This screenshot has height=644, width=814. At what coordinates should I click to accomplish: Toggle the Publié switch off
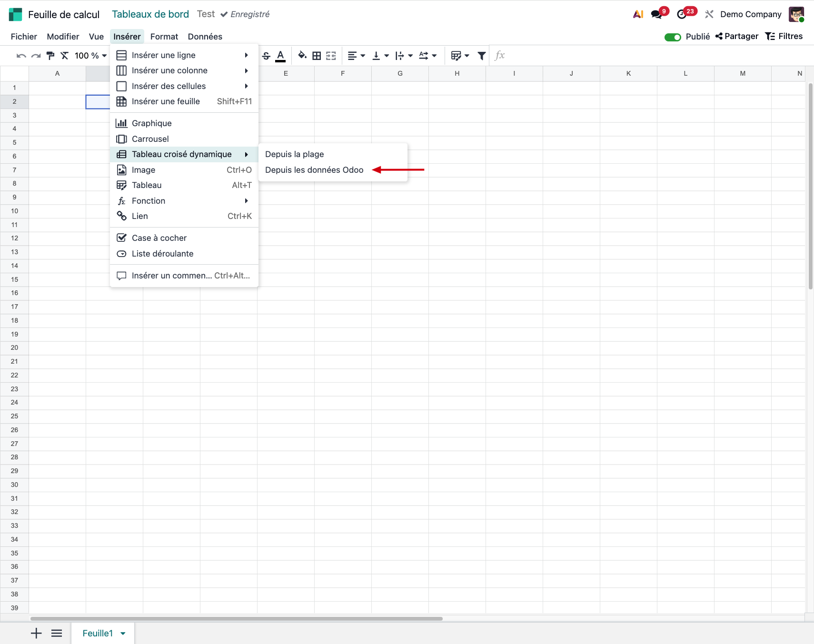pyautogui.click(x=673, y=37)
